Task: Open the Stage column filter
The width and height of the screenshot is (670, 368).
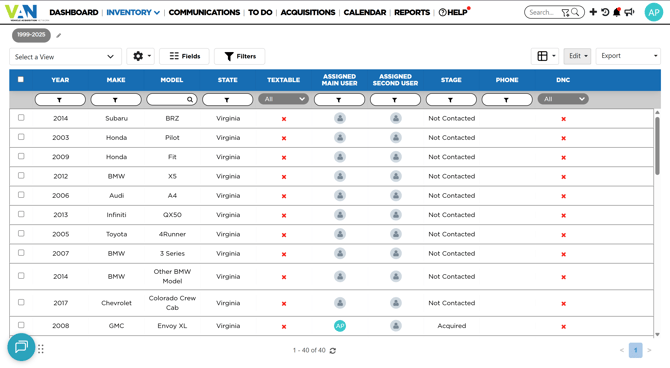Action: [451, 100]
